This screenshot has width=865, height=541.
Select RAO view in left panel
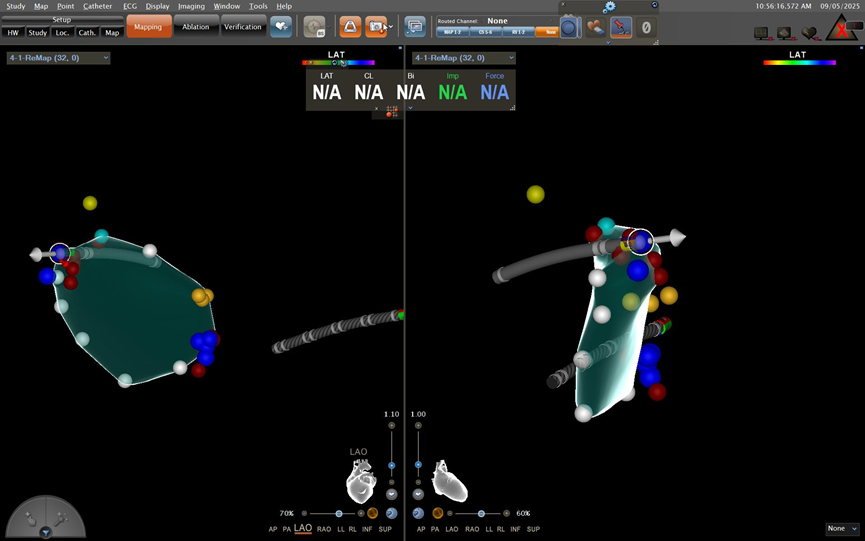point(324,528)
